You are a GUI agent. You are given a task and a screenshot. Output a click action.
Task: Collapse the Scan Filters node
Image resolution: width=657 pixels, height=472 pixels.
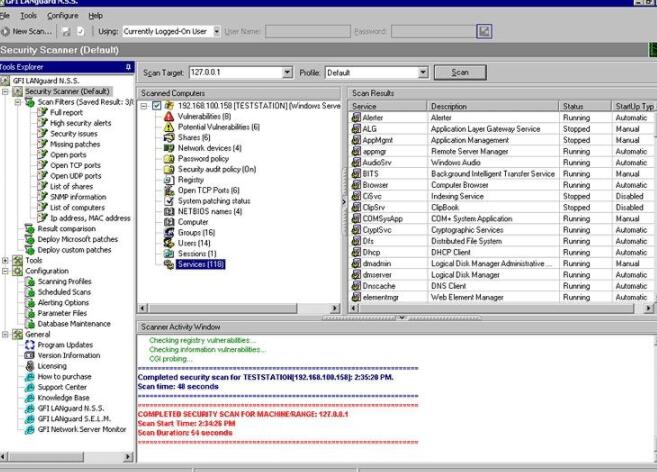pos(18,102)
